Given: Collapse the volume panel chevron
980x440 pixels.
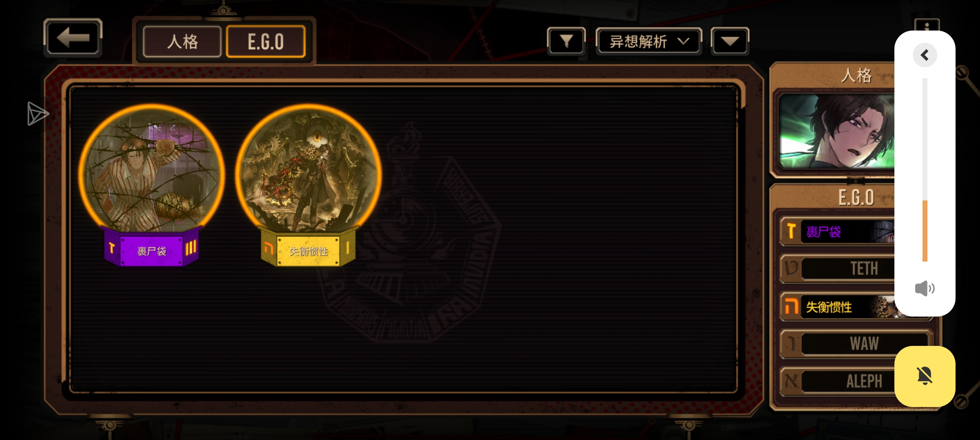Looking at the screenshot, I should coord(925,55).
